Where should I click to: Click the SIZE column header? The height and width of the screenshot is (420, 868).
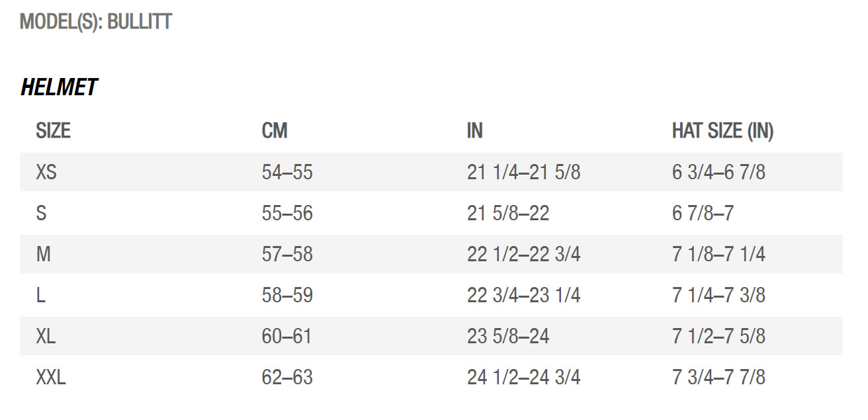click(x=53, y=131)
